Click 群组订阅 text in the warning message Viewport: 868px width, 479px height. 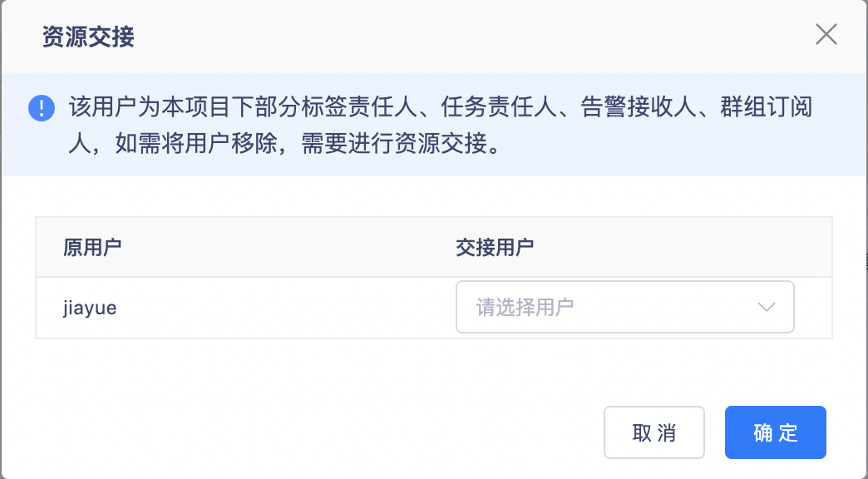pos(766,107)
